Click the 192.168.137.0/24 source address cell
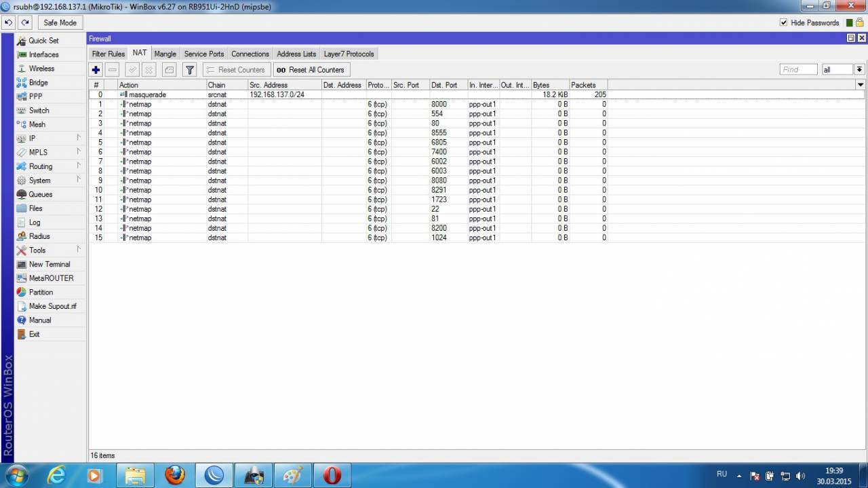The height and width of the screenshot is (488, 868). 277,95
